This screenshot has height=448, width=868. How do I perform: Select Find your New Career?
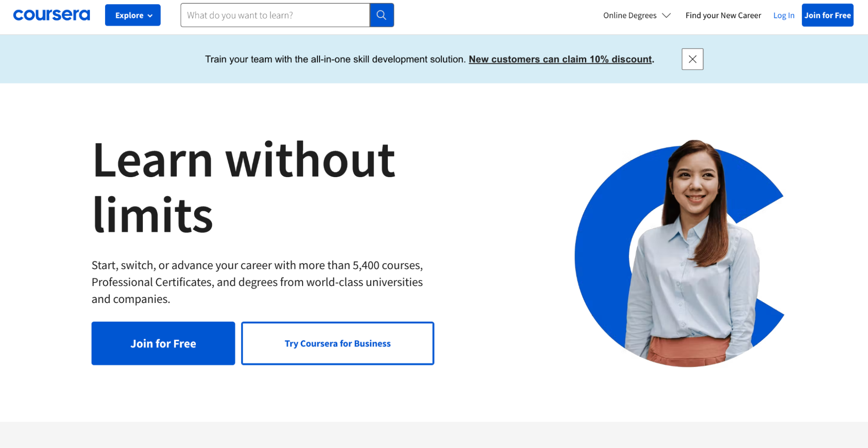tap(723, 15)
